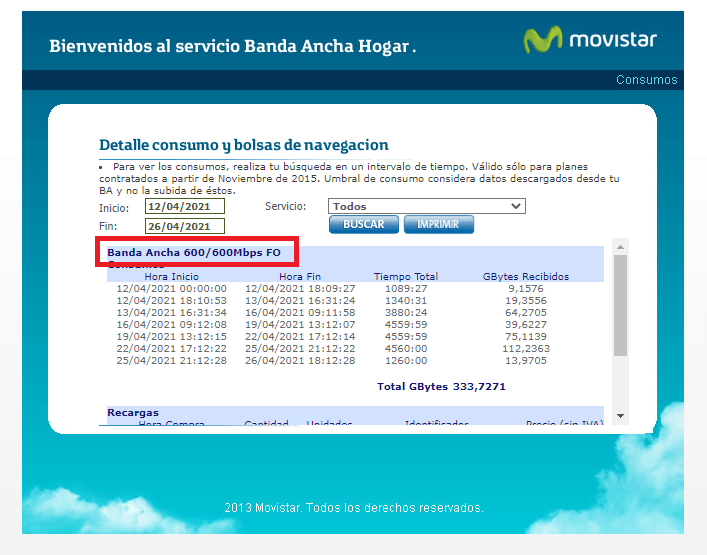Screen dimensions: 707x555
Task: Select end time 26/04/2021 18:12:28
Action: [300, 361]
